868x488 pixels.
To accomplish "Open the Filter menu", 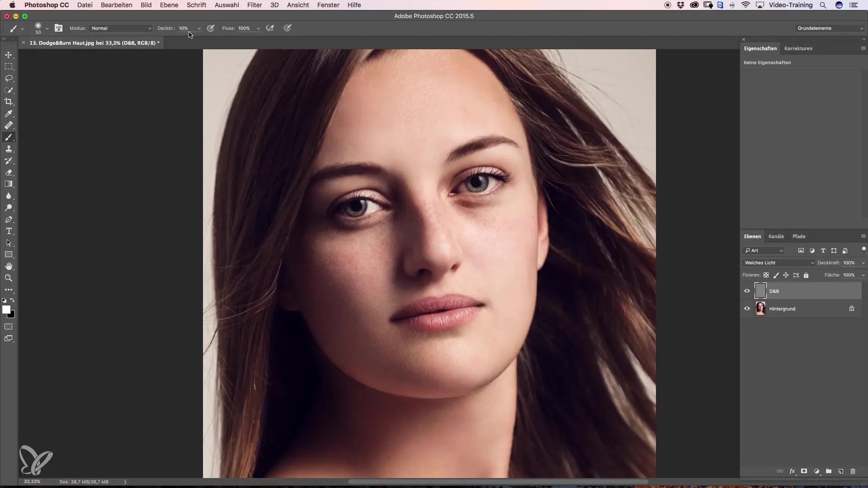I will pyautogui.click(x=255, y=5).
